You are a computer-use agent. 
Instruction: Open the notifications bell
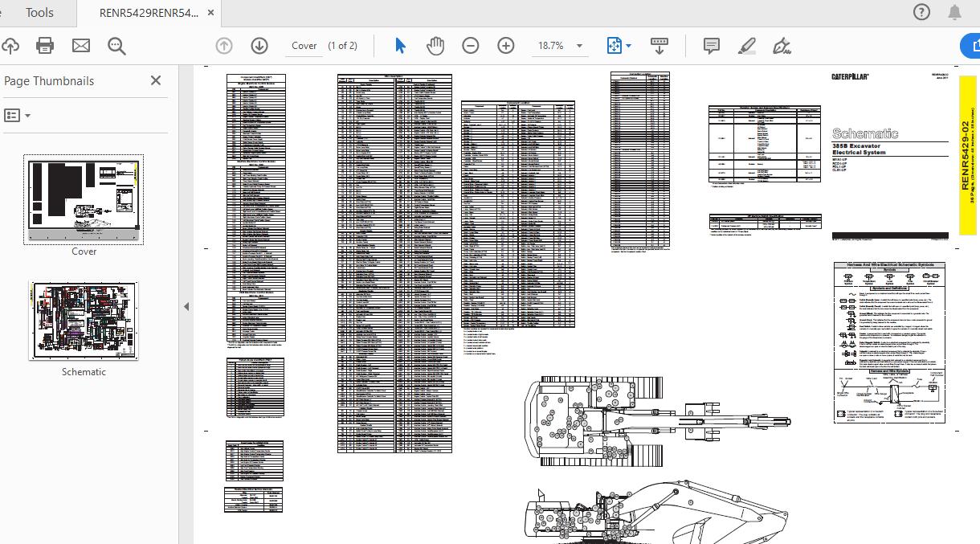click(954, 12)
